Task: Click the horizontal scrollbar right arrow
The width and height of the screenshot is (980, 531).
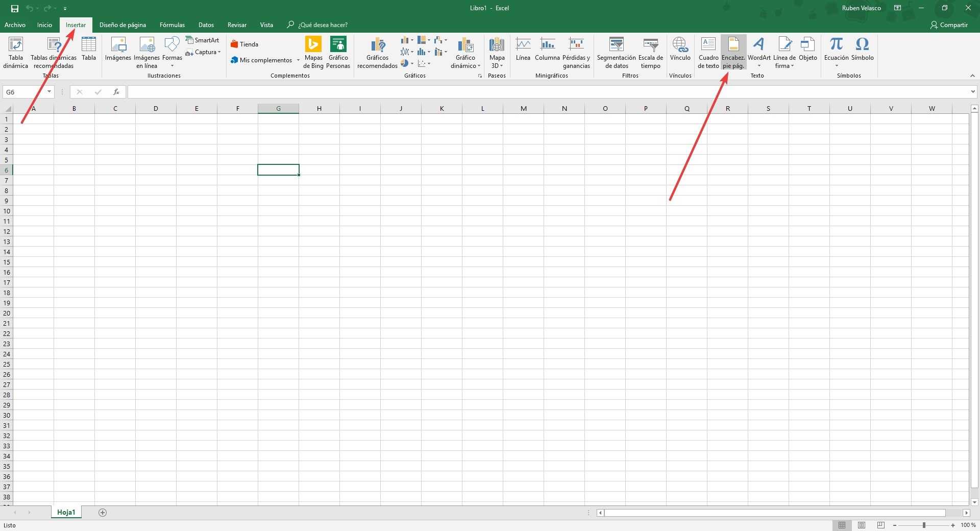Action: 966,513
